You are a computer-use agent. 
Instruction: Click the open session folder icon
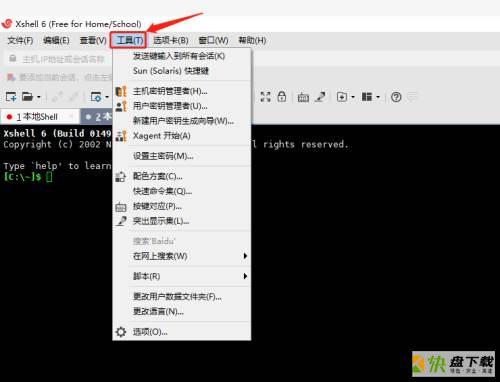coord(27,97)
